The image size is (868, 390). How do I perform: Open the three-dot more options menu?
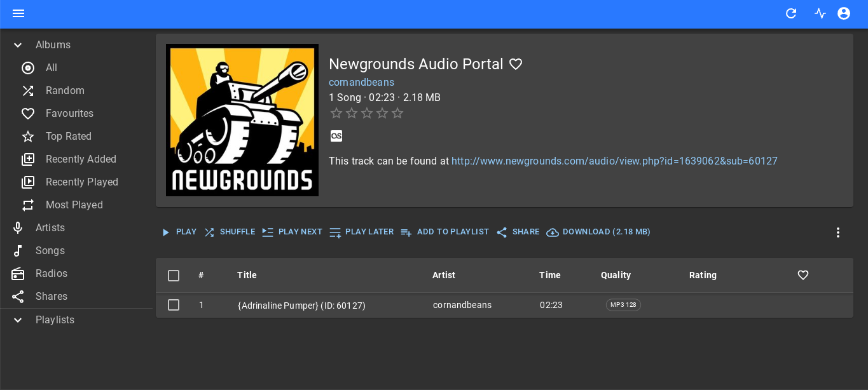point(838,232)
